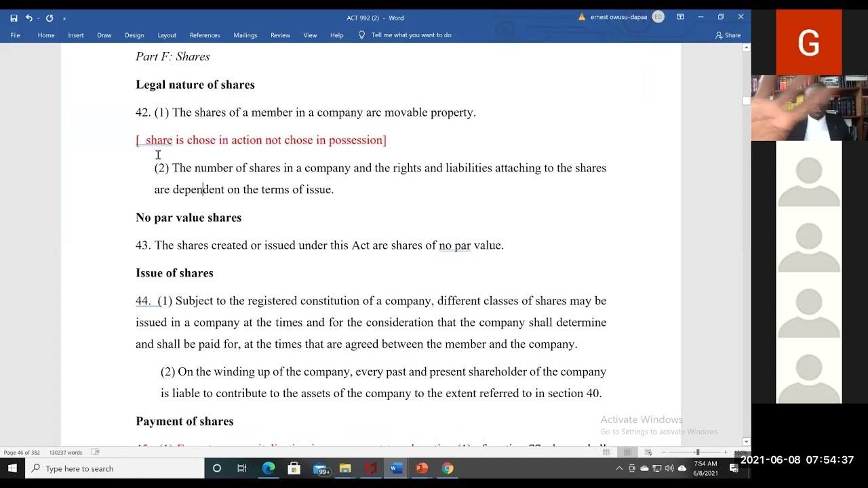
Task: Open the red McAfee app on the taskbar
Action: [371, 468]
